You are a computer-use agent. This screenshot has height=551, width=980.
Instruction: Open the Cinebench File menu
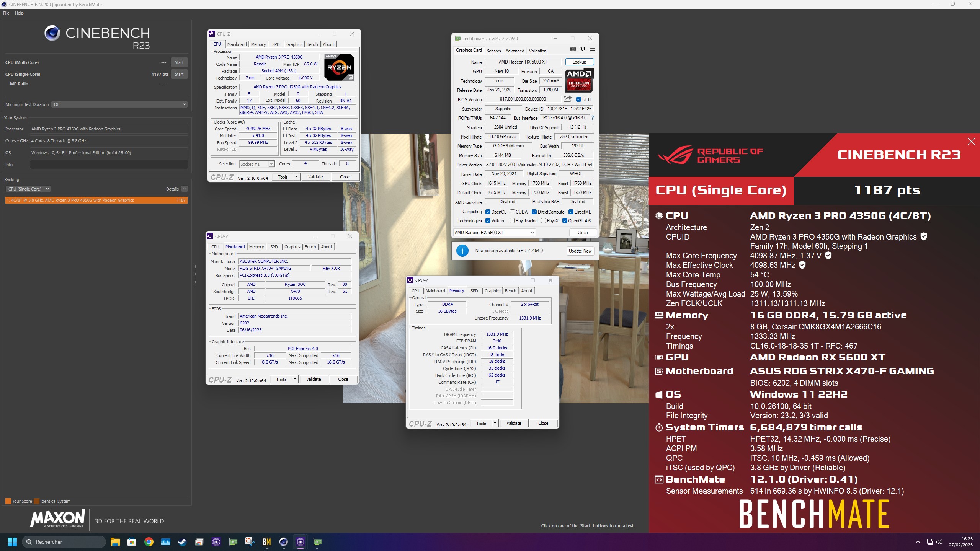click(x=6, y=13)
